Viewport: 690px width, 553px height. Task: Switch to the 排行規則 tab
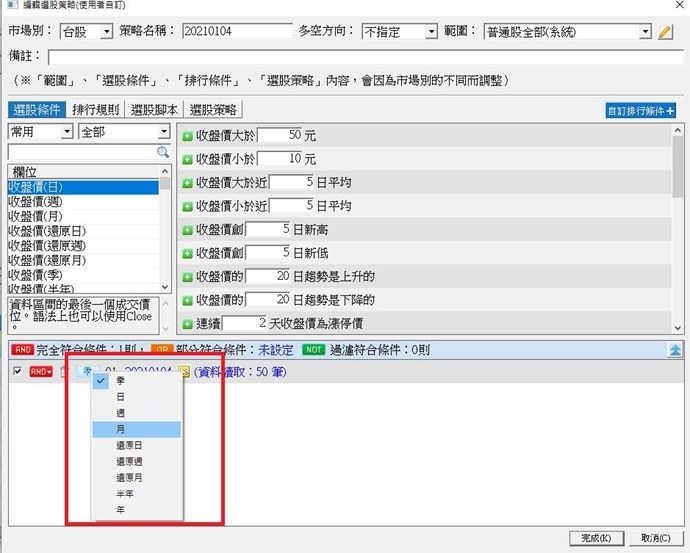96,110
